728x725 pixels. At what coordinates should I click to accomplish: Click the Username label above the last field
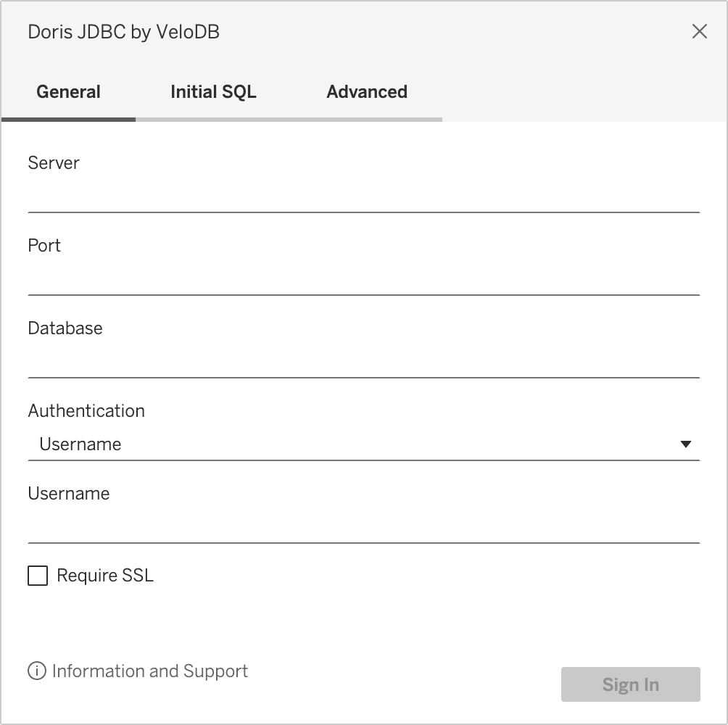coord(69,494)
